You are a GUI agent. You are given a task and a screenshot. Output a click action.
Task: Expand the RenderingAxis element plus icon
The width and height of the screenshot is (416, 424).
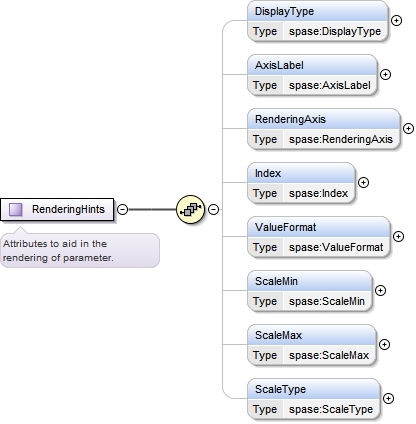coord(408,128)
